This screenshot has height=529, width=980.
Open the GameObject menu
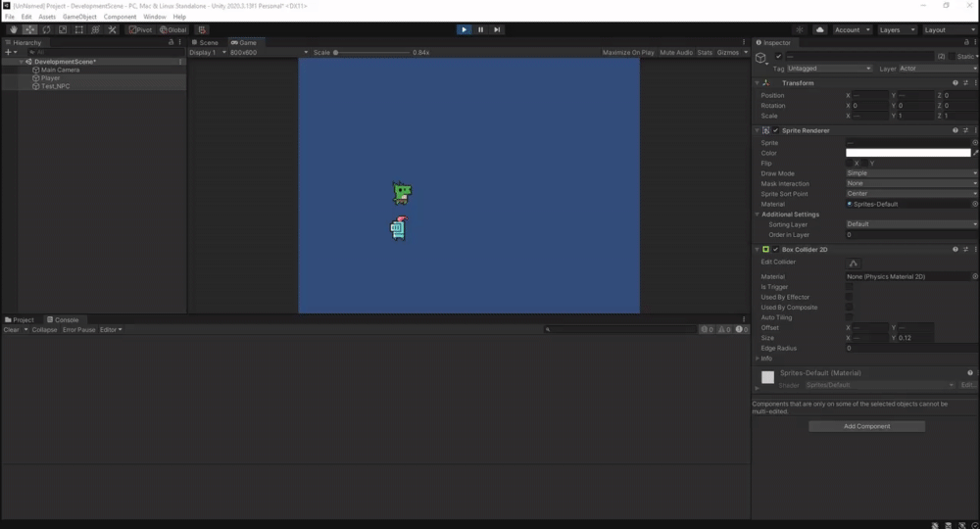79,17
